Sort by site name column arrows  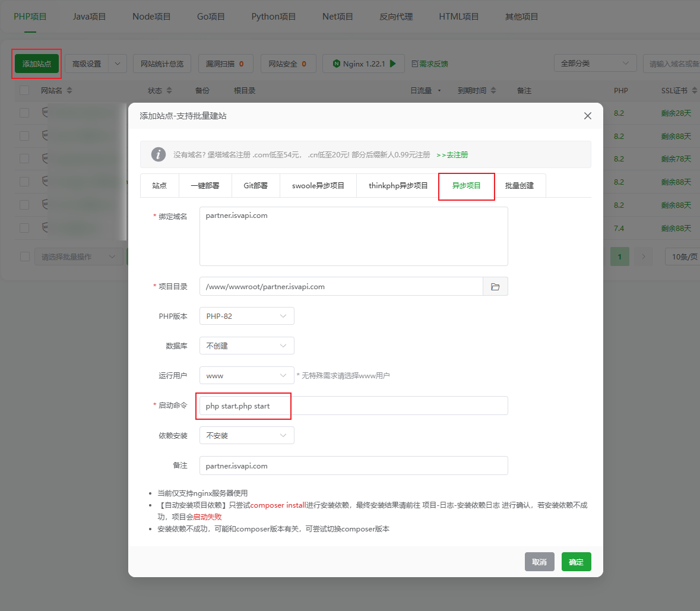click(x=69, y=91)
